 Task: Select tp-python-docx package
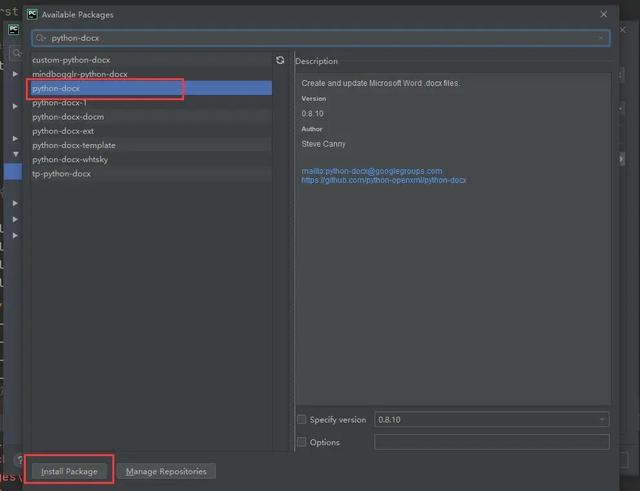[x=151, y=174]
